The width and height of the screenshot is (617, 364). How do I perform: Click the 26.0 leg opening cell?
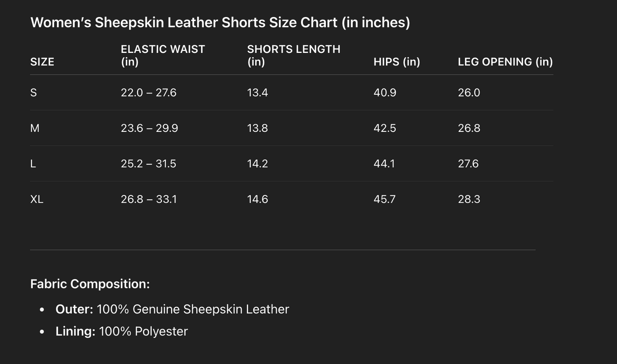click(469, 93)
